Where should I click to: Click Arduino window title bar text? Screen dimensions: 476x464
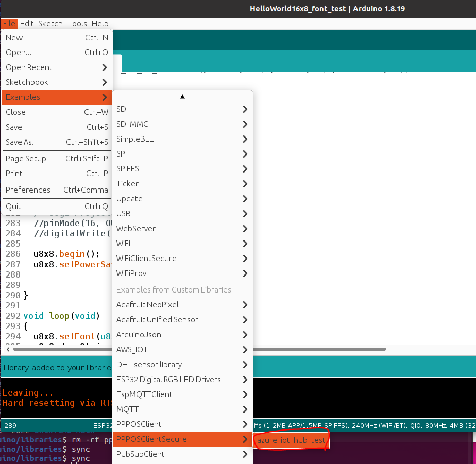coord(327,9)
